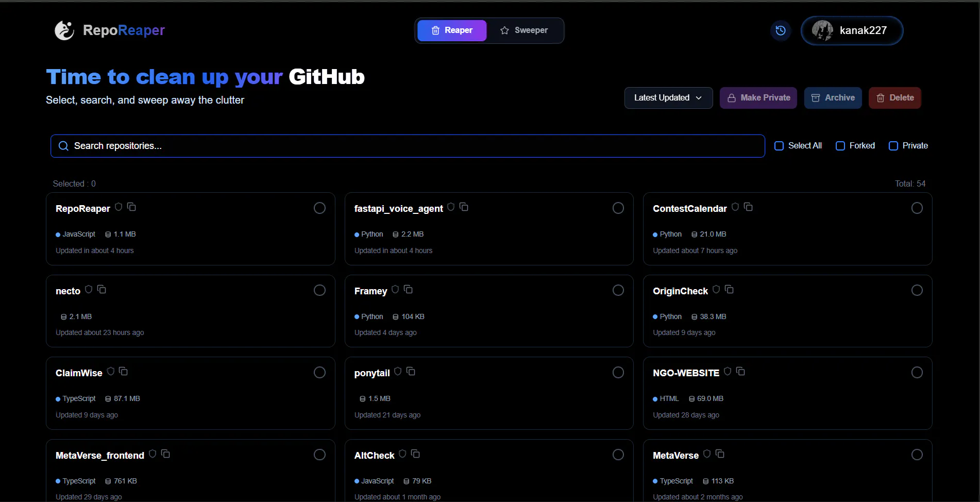Copy icon next to MetaVerse_frontend
The height and width of the screenshot is (502, 980).
[165, 454]
